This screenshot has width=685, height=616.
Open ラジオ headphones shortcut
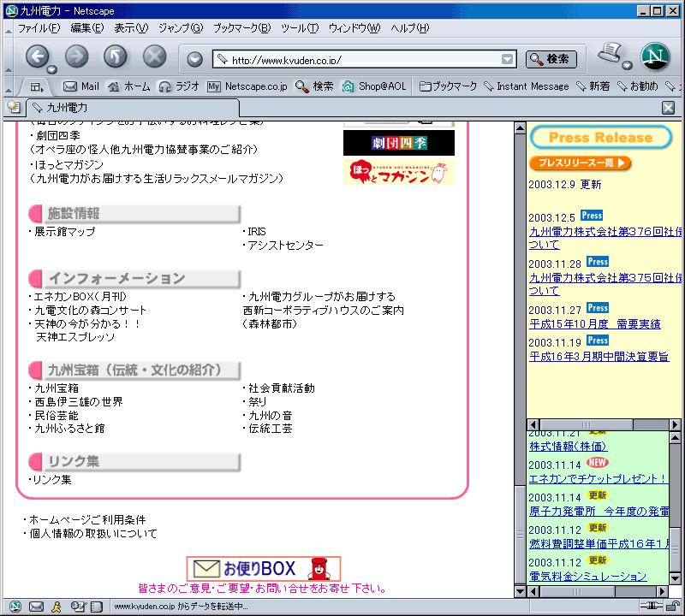coord(179,86)
